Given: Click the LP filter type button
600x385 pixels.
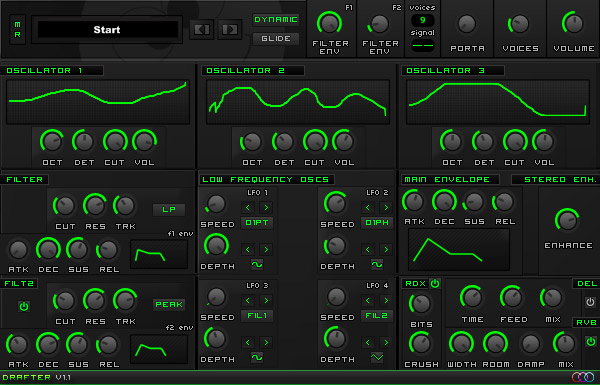Looking at the screenshot, I should pyautogui.click(x=169, y=209).
